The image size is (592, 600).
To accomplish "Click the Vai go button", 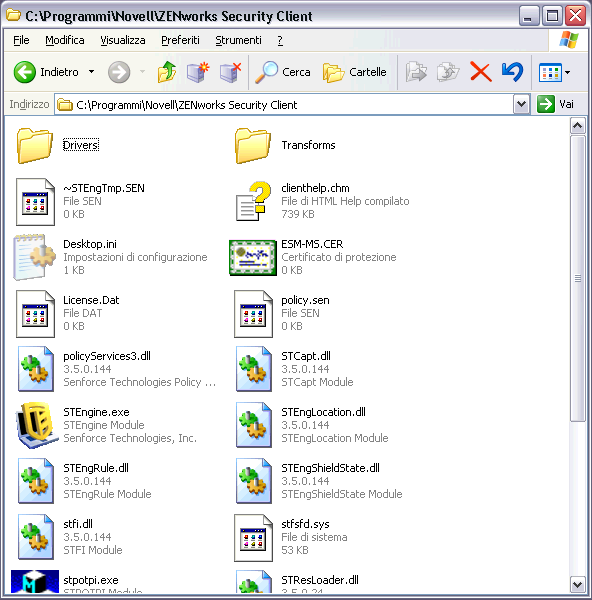I will [555, 104].
